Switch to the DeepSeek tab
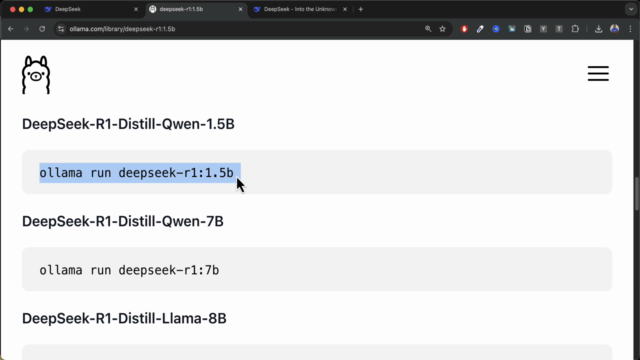Screen dimensions: 640x360 (91, 9)
